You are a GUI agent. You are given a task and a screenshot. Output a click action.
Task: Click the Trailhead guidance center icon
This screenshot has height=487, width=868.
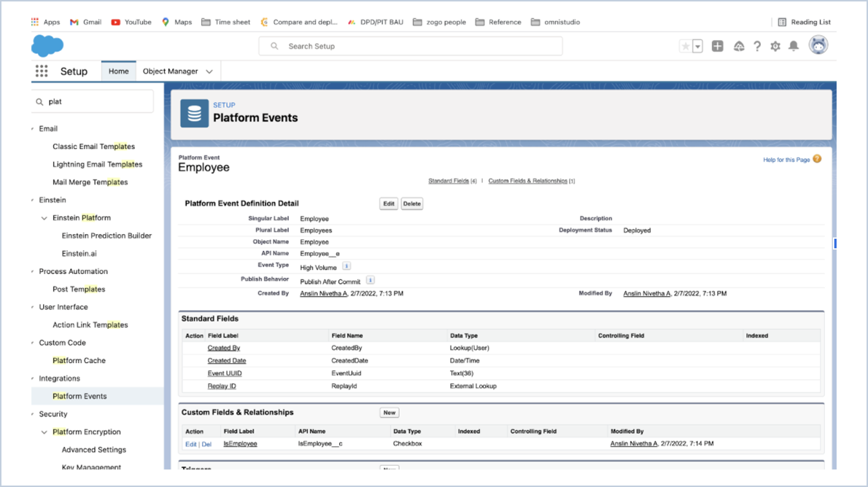(x=739, y=45)
